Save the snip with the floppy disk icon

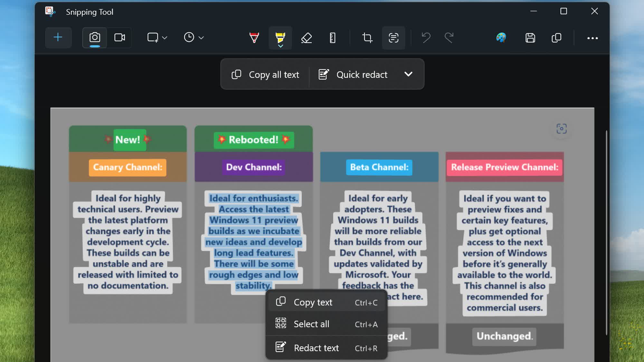(x=530, y=38)
